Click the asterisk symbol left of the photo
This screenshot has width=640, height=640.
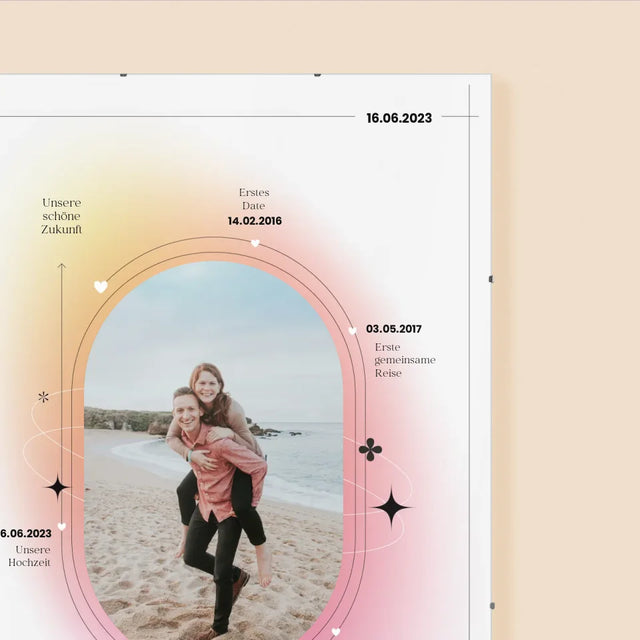43,397
